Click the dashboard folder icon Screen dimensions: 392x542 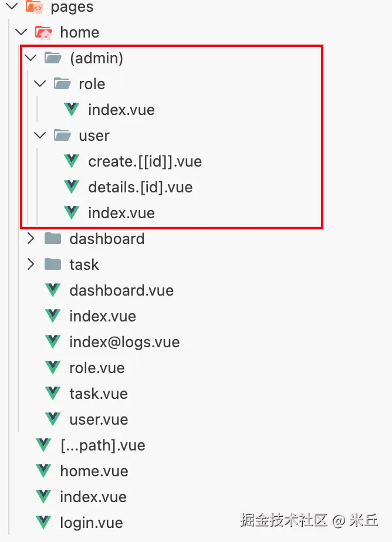click(x=53, y=239)
